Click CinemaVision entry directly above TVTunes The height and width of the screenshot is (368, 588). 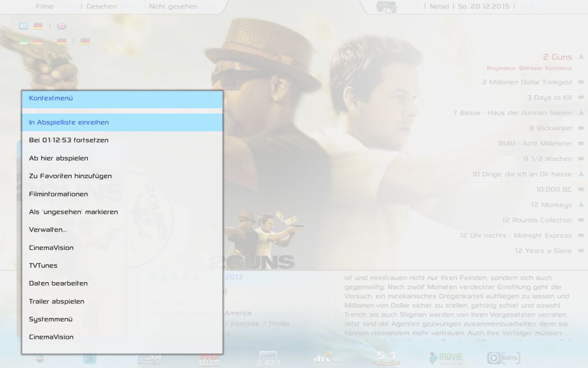pyautogui.click(x=122, y=247)
